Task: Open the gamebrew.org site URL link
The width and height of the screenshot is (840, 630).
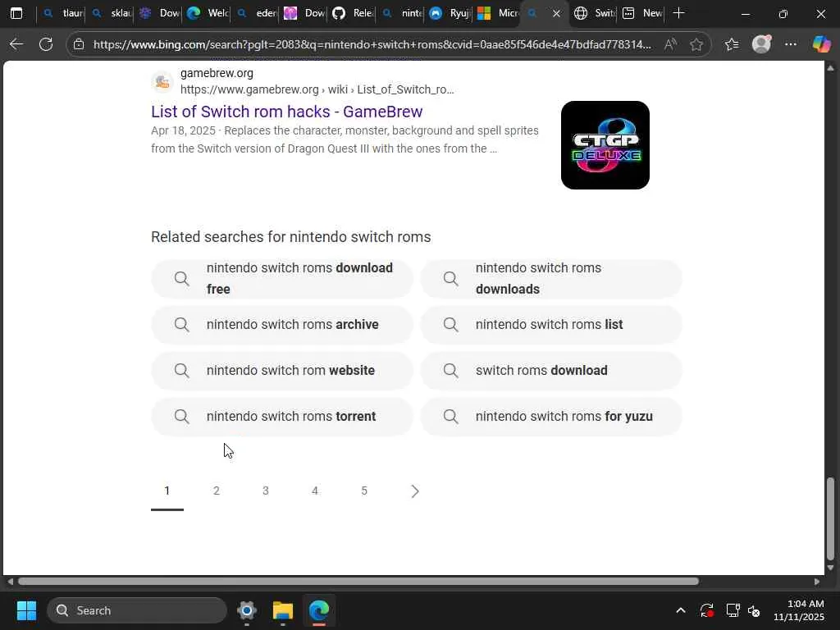Action: click(x=317, y=89)
